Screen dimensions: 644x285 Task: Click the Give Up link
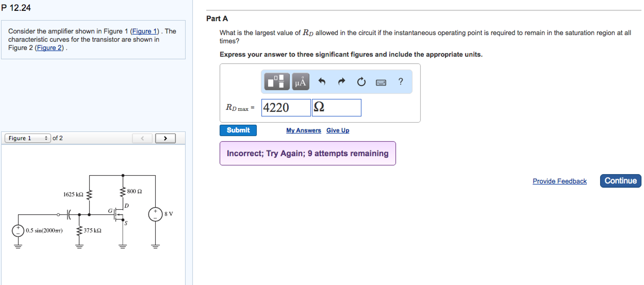[338, 130]
